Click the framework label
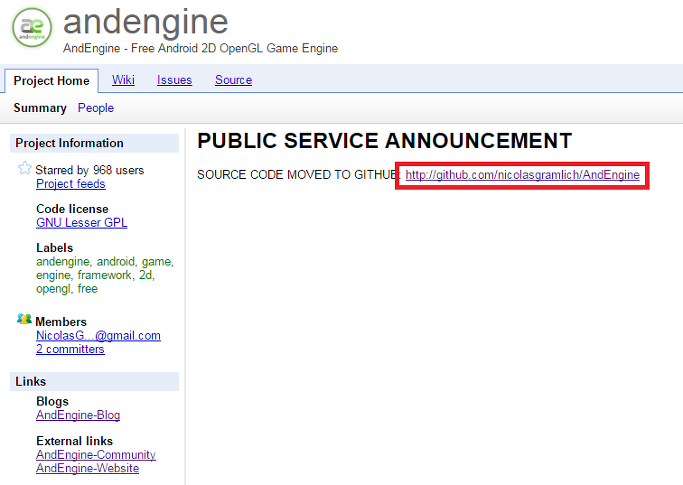The width and height of the screenshot is (683, 485). click(x=105, y=275)
